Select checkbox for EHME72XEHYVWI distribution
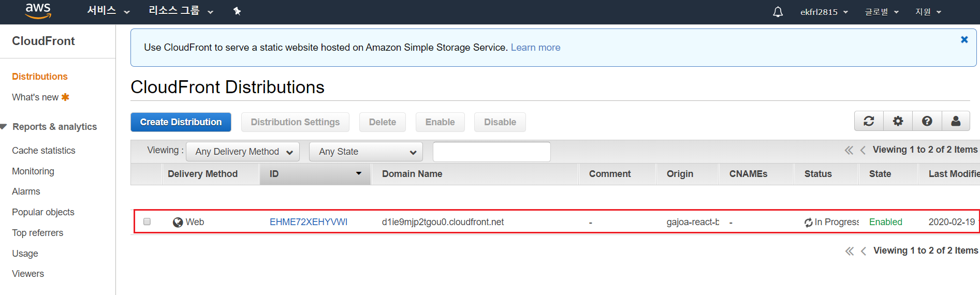Image resolution: width=980 pixels, height=295 pixels. pos(147,222)
